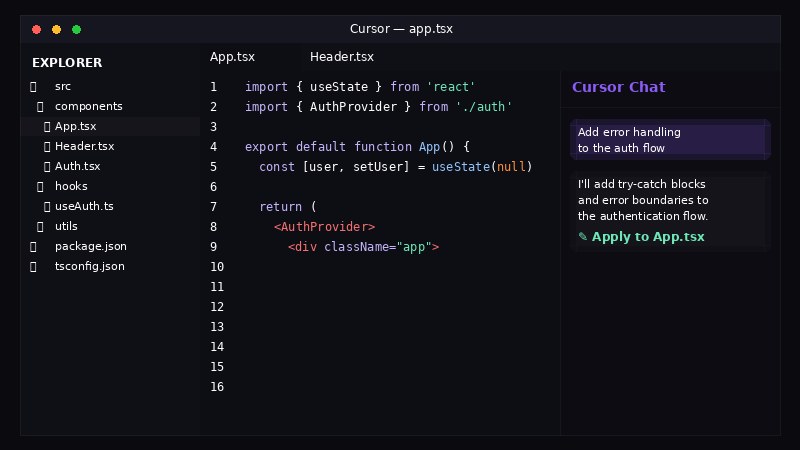The height and width of the screenshot is (450, 800).
Task: Click the Auth.tsx file icon
Action: point(47,167)
